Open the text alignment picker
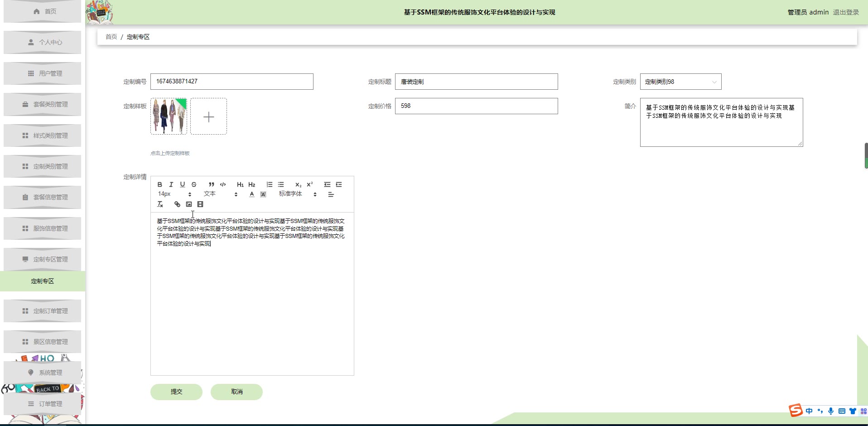868x426 pixels. click(x=331, y=194)
